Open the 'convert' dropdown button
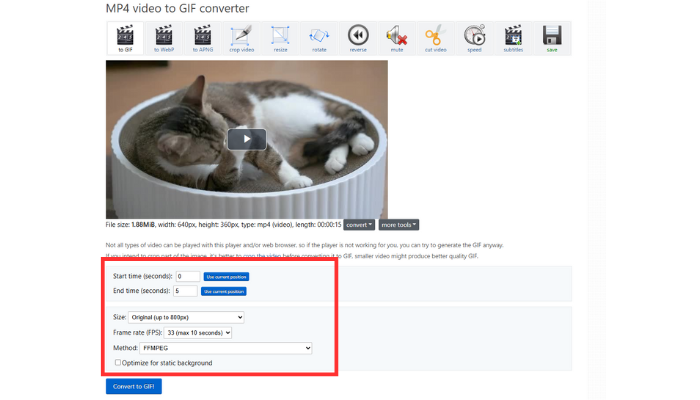The width and height of the screenshot is (700, 400). 359,225
